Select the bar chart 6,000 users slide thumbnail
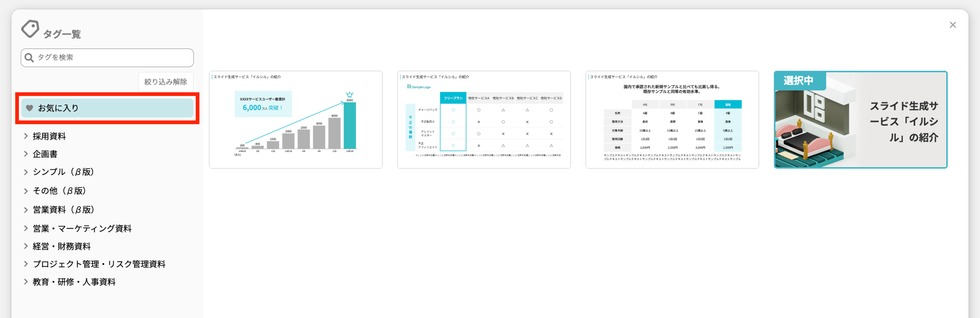The width and height of the screenshot is (980, 318). pyautogui.click(x=295, y=120)
